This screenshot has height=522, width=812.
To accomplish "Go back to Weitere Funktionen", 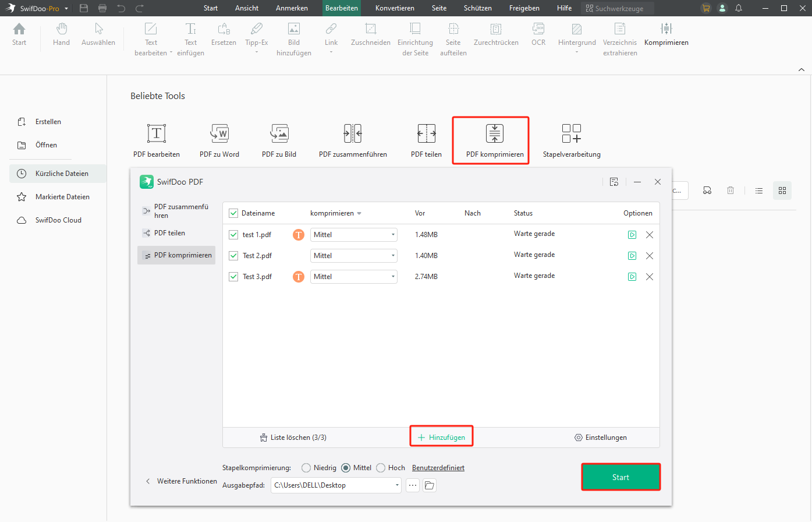I will pos(180,481).
